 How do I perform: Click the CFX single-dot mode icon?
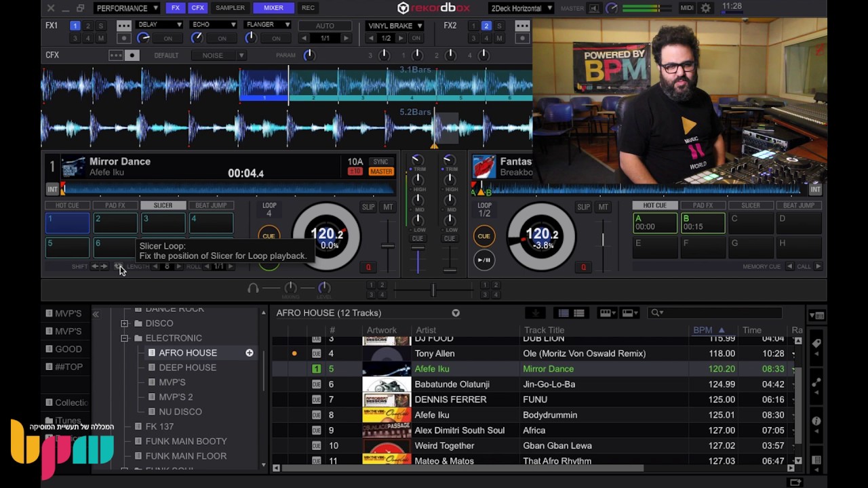point(132,56)
